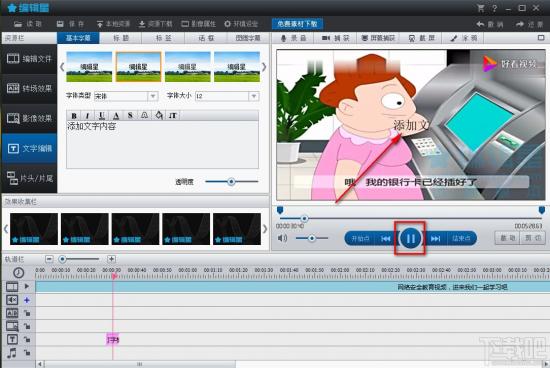Image resolution: width=550 pixels, height=368 pixels.
Task: Adjust the 透明度 transparency slider
Action: point(232,181)
